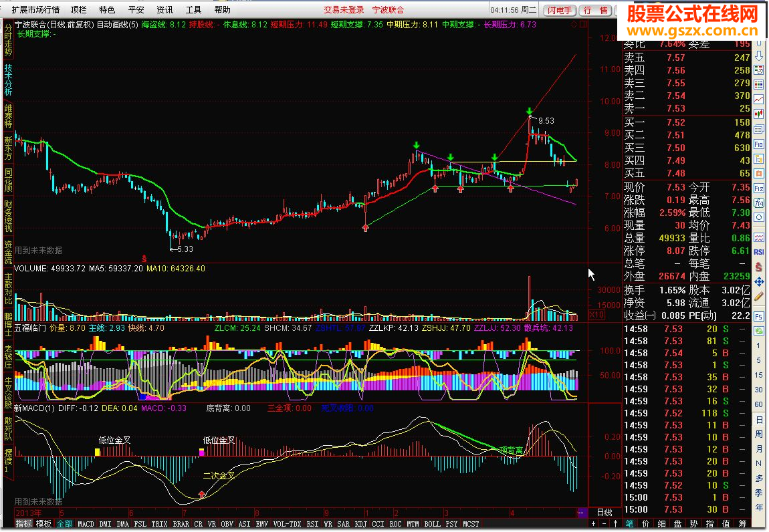Click the wavy lines indicator icon

coord(759,238)
